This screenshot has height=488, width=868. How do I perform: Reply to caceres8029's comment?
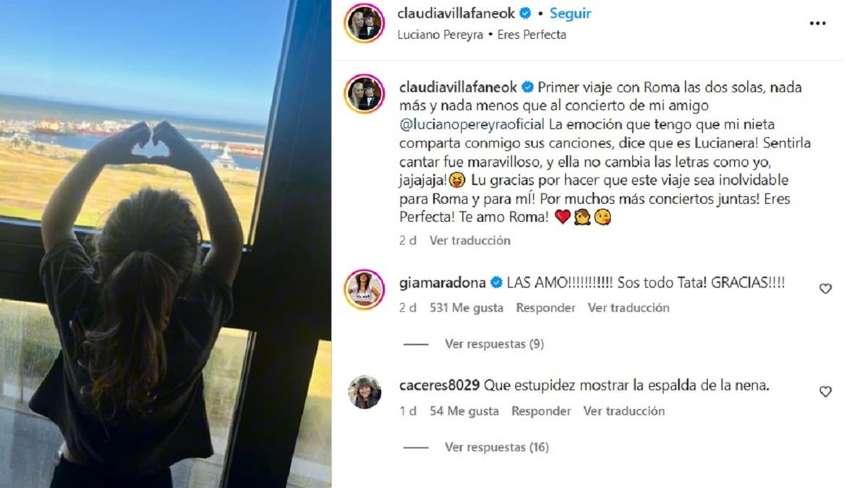[x=541, y=411]
